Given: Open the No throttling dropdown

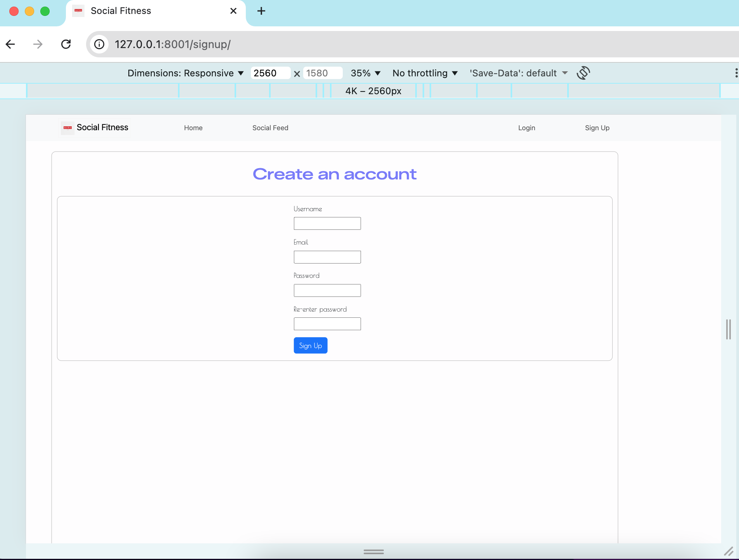Looking at the screenshot, I should [425, 73].
